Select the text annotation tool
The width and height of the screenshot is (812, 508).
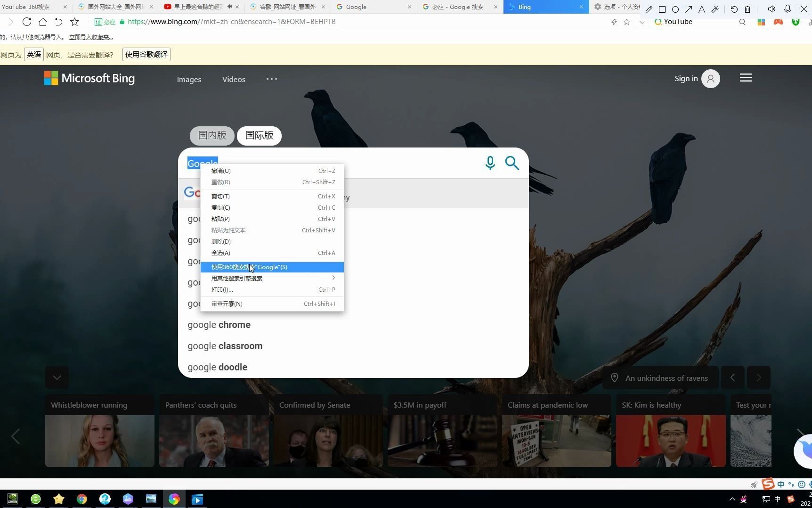pos(701,9)
